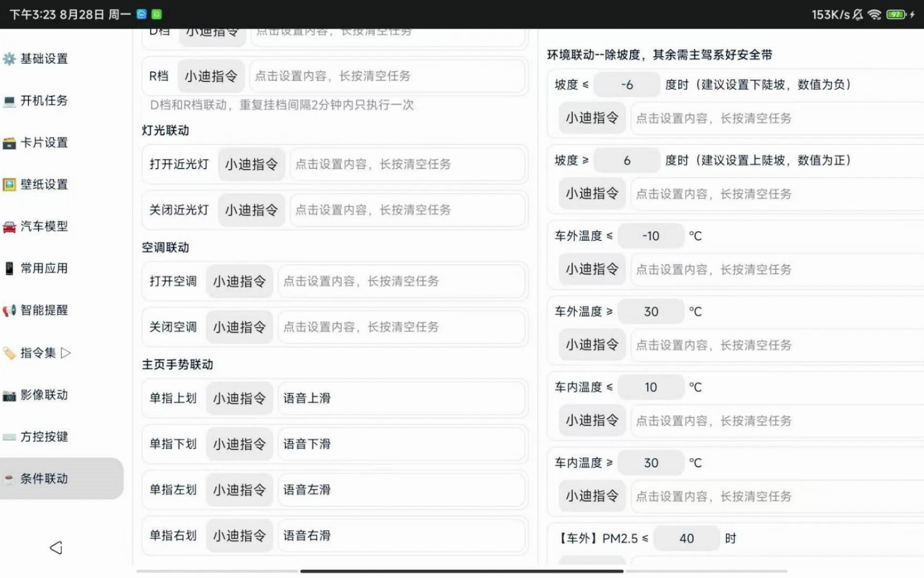This screenshot has height=578, width=924.
Task: Open 基础设置 gear icon in sidebar
Action: tap(9, 58)
